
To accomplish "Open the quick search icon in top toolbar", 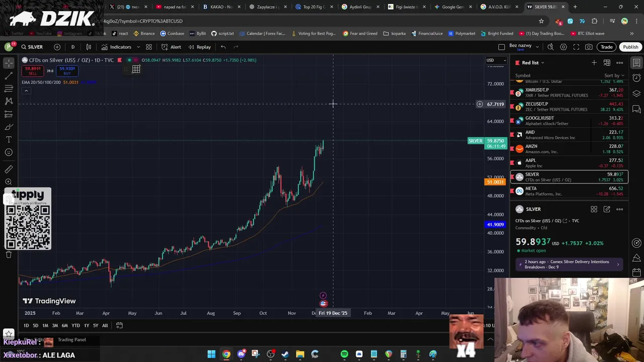I will pyautogui.click(x=550, y=47).
